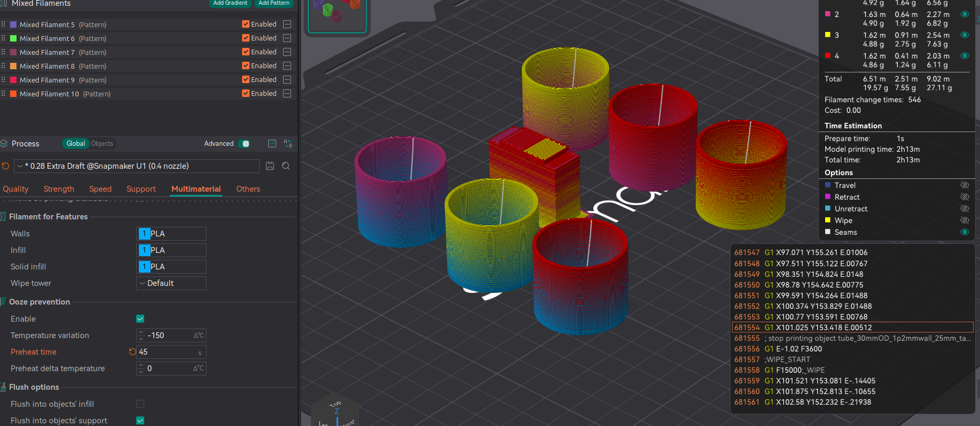The height and width of the screenshot is (426, 980).
Task: Switch to the Strength tab
Action: pos(59,189)
